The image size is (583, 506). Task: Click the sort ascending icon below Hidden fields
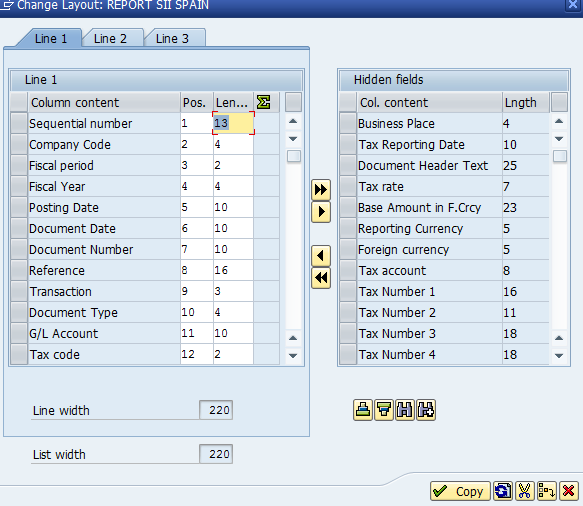coord(363,410)
